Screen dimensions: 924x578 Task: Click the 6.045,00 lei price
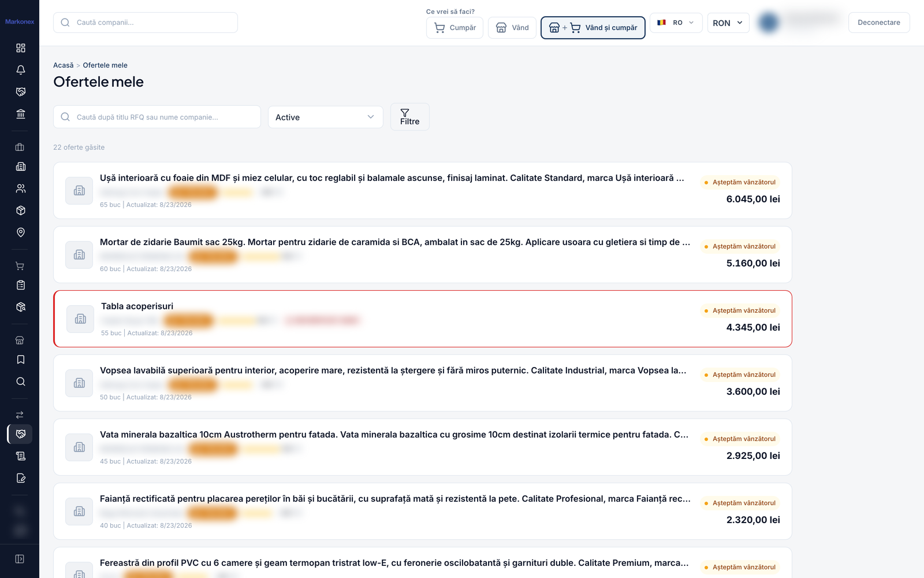(x=753, y=199)
